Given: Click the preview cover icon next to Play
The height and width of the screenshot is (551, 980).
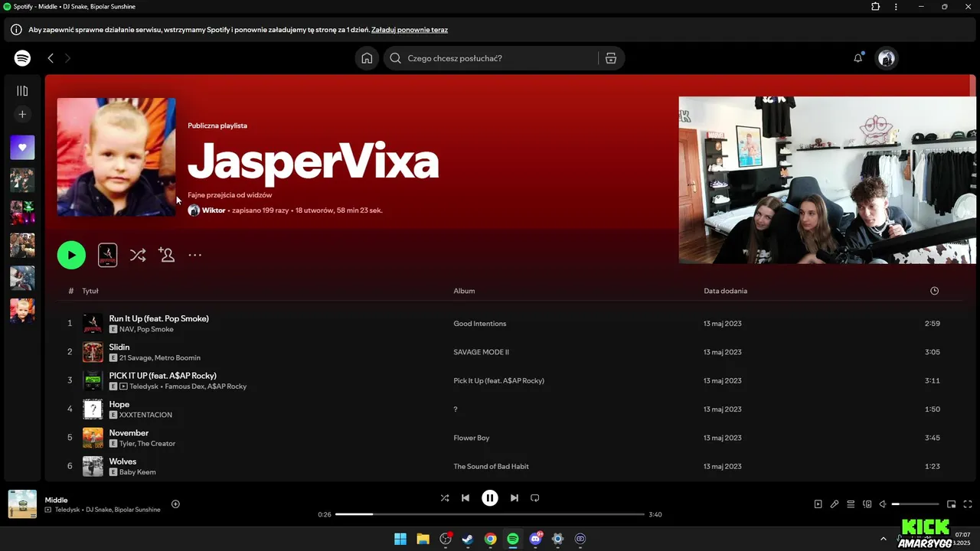Looking at the screenshot, I should point(108,255).
